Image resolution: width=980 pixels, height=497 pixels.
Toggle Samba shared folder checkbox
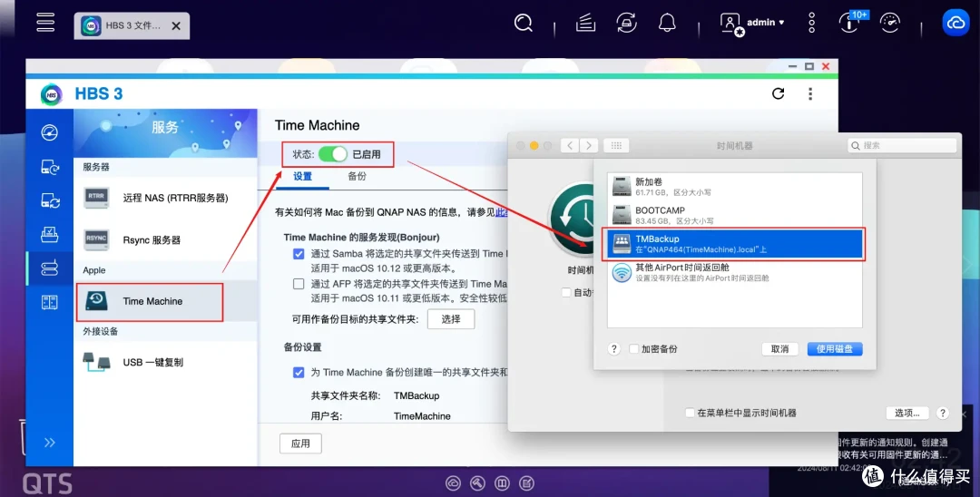pos(299,254)
